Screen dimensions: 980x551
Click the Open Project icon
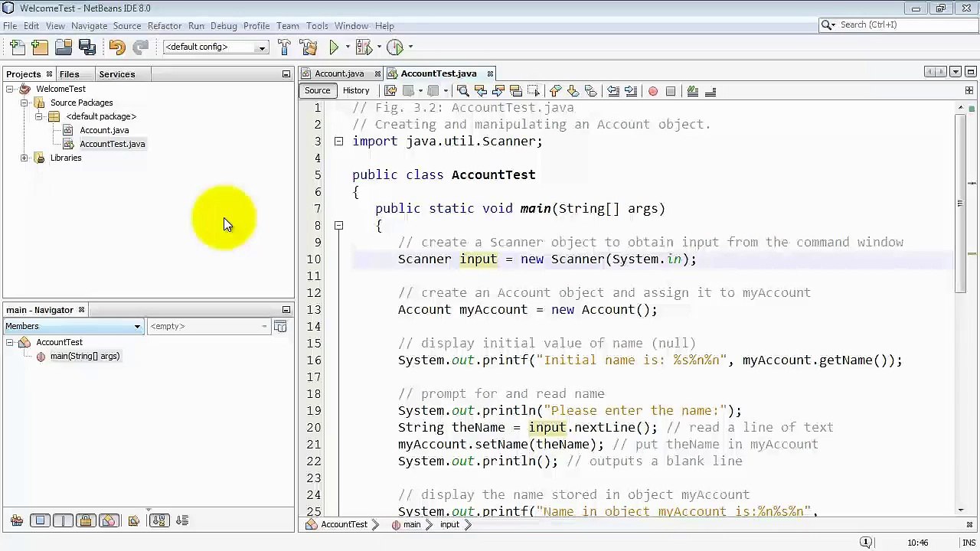coord(64,47)
